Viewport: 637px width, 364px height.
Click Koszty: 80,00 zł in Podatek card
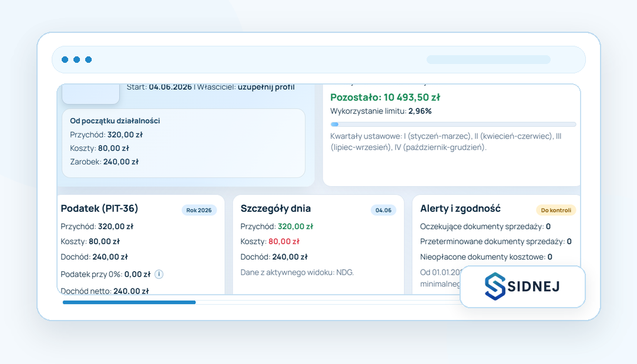[90, 241]
